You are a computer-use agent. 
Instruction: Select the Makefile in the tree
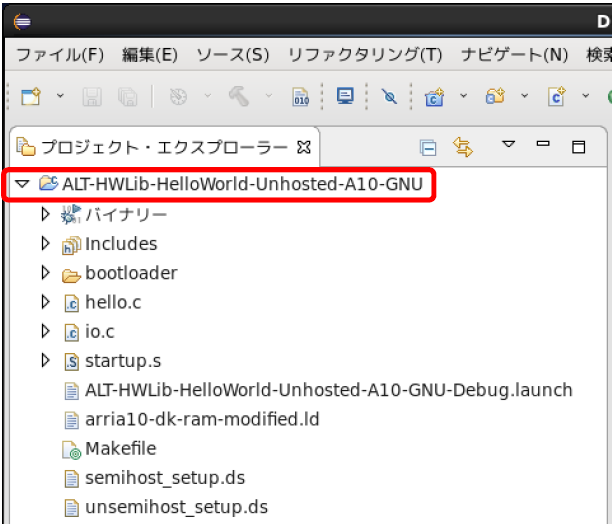point(120,449)
